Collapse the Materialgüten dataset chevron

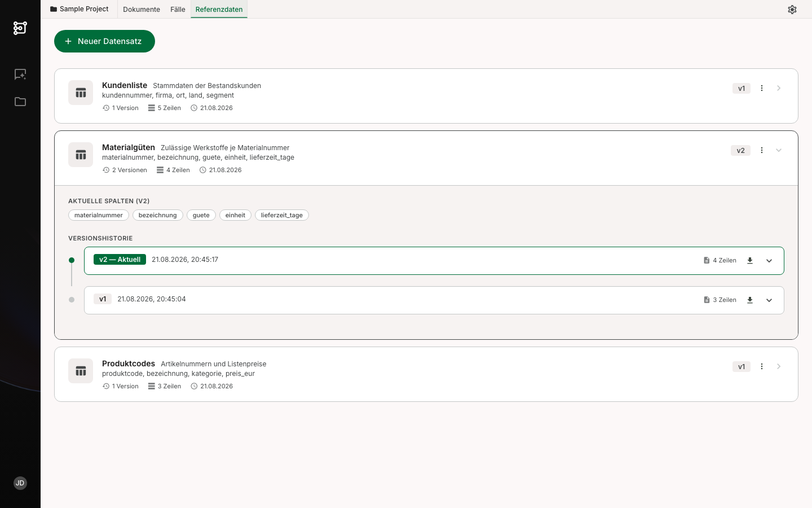[x=779, y=150]
